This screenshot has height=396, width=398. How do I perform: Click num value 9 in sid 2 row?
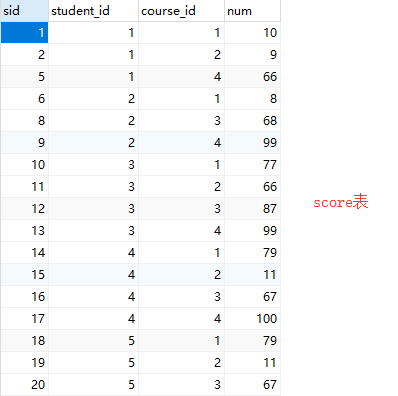252,55
